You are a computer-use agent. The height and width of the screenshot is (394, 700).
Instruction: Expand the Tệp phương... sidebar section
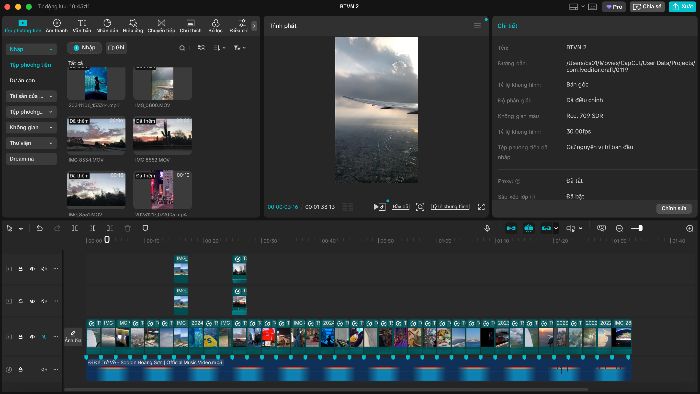(x=31, y=112)
